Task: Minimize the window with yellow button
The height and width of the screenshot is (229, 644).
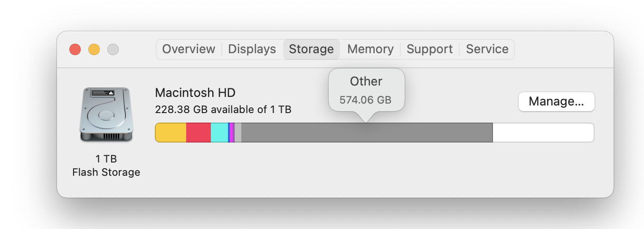Action: pos(94,49)
